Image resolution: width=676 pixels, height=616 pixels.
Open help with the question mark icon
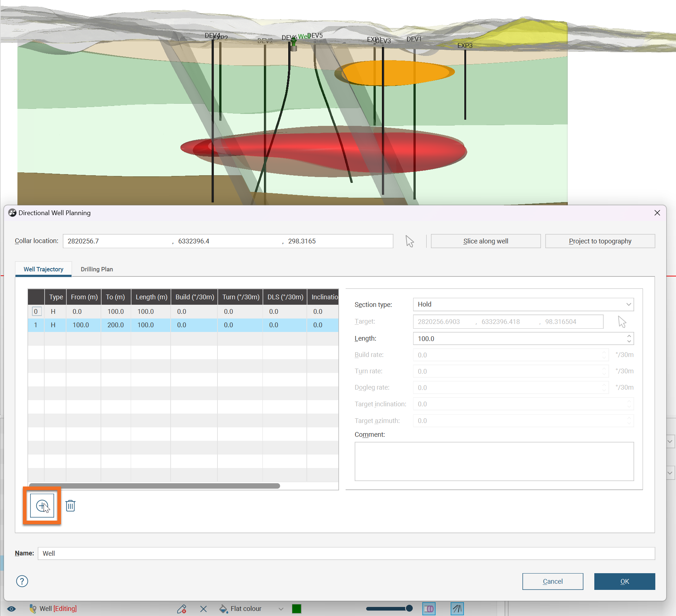point(22,581)
